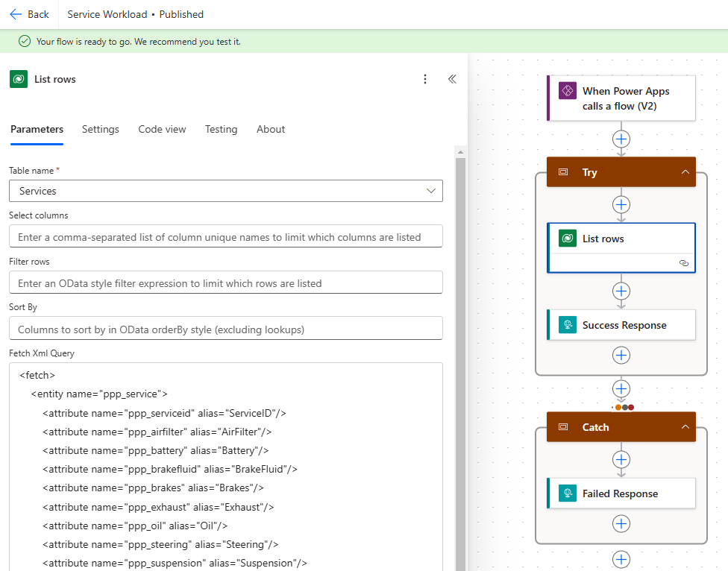Viewport: 728px width, 571px height.
Task: Go to the Testing tab
Action: tap(221, 129)
